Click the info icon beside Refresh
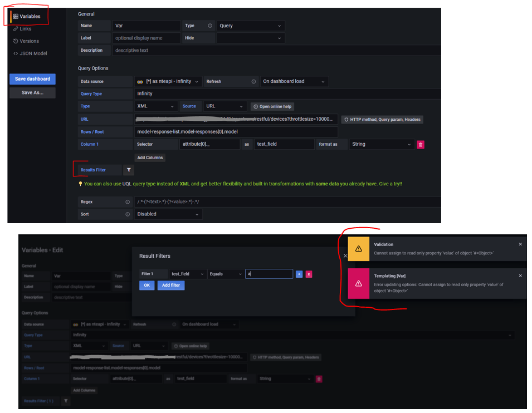The image size is (532, 413). click(x=253, y=81)
